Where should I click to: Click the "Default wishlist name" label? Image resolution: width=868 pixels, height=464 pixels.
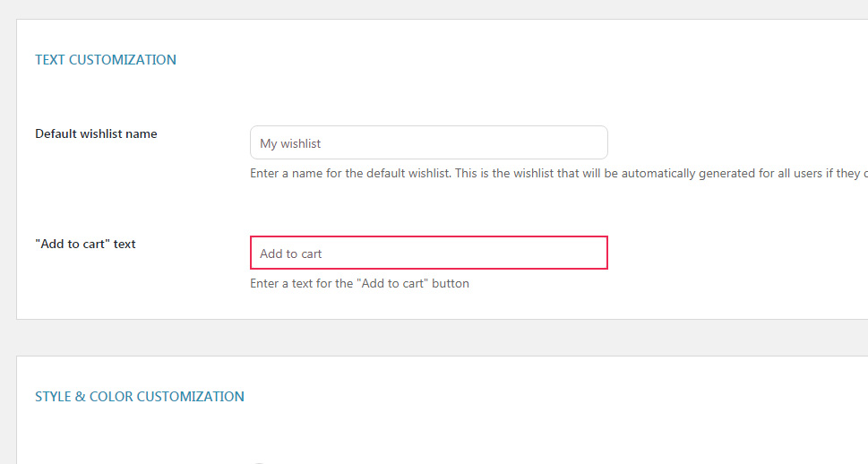[96, 133]
